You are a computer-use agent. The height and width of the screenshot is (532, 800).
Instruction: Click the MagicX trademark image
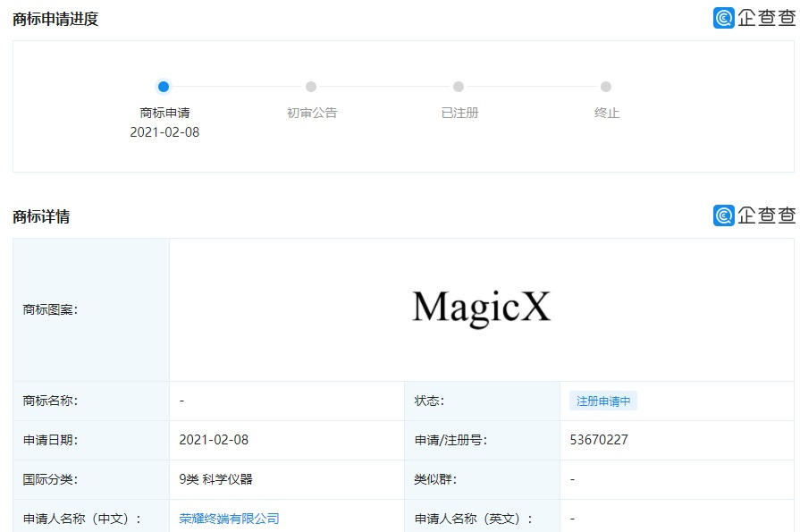pos(481,308)
